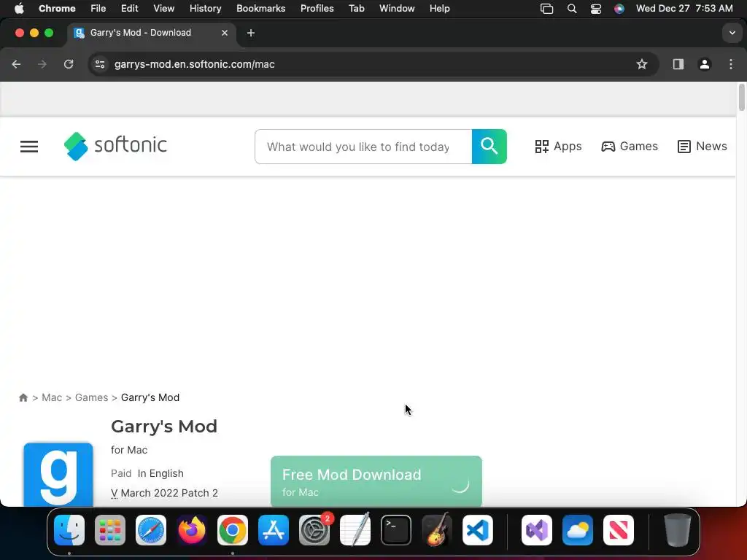Open Spotlight search in menu bar

(572, 9)
